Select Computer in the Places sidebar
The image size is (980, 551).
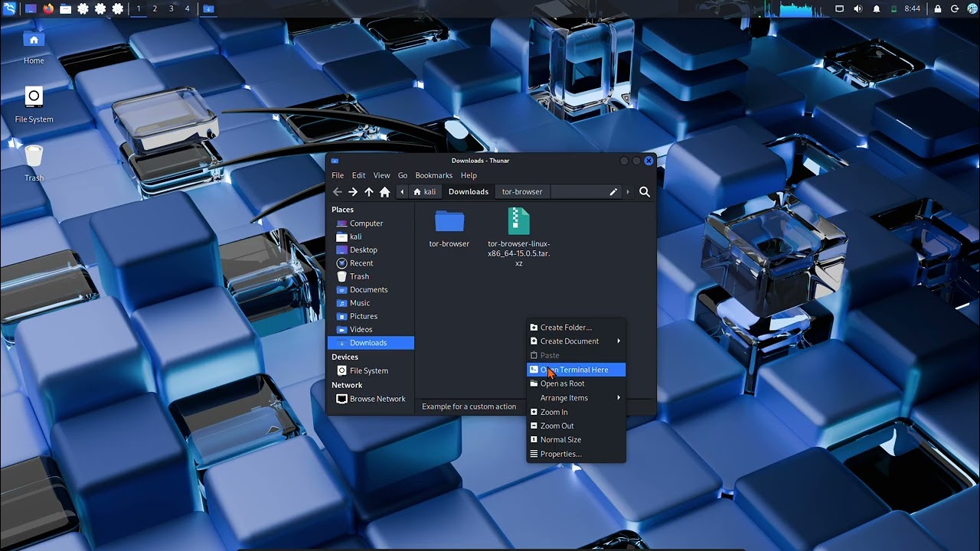point(371,223)
